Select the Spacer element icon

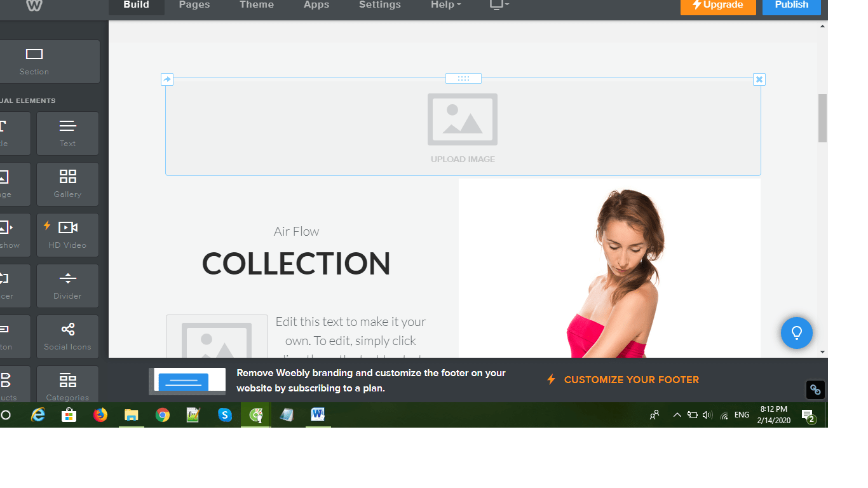tap(10, 286)
